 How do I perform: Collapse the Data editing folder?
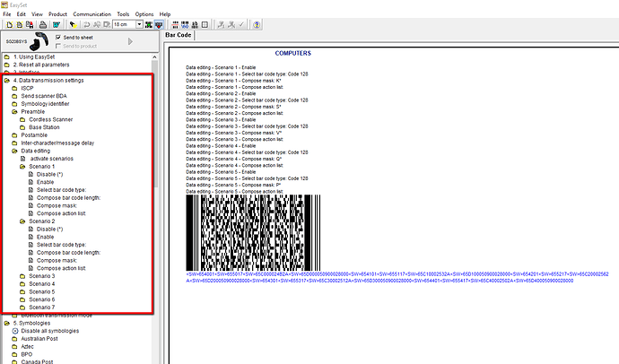point(14,151)
